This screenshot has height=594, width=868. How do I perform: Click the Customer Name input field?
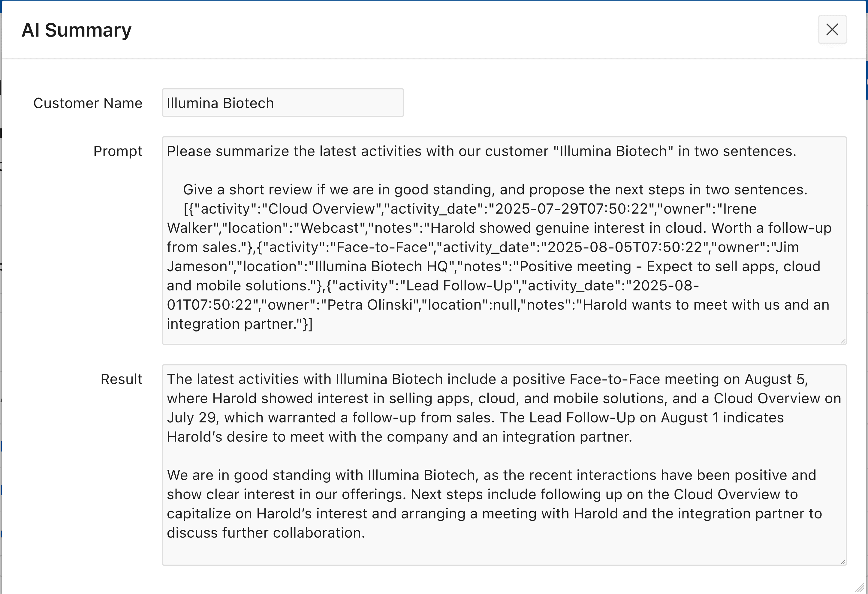point(283,103)
